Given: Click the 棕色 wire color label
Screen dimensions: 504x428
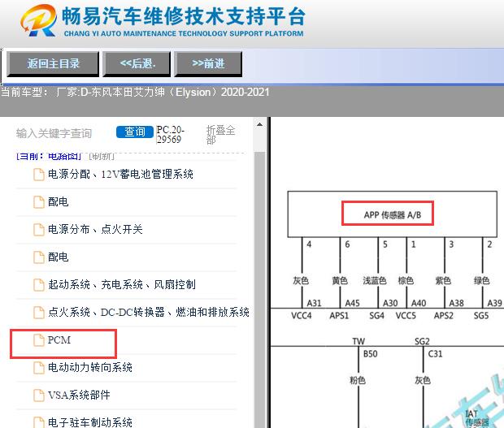Looking at the screenshot, I should click(x=406, y=281).
